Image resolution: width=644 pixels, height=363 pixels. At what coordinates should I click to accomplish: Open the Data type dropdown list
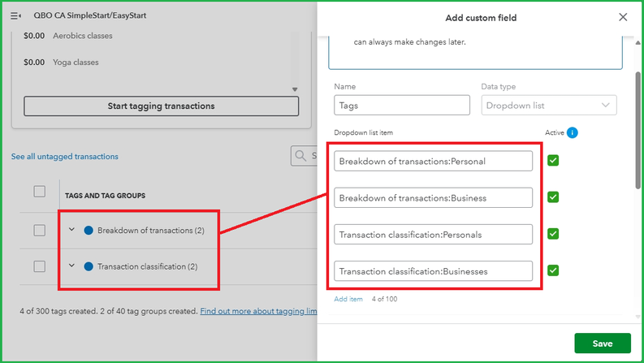(x=548, y=105)
